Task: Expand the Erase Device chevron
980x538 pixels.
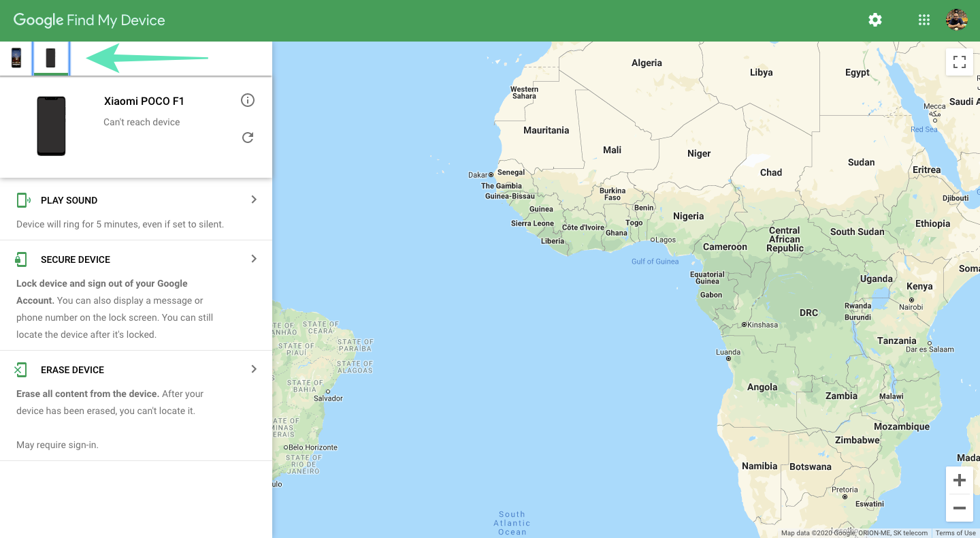Action: tap(254, 369)
